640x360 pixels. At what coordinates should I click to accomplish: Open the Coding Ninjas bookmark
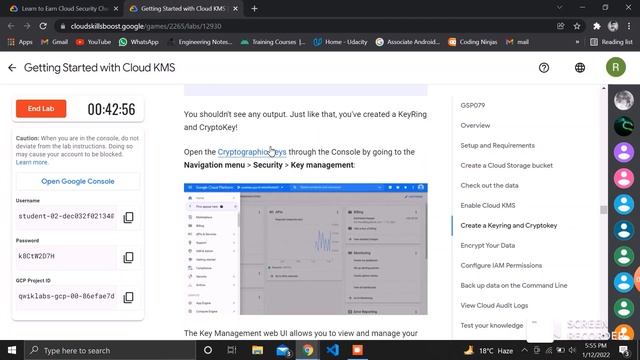473,42
